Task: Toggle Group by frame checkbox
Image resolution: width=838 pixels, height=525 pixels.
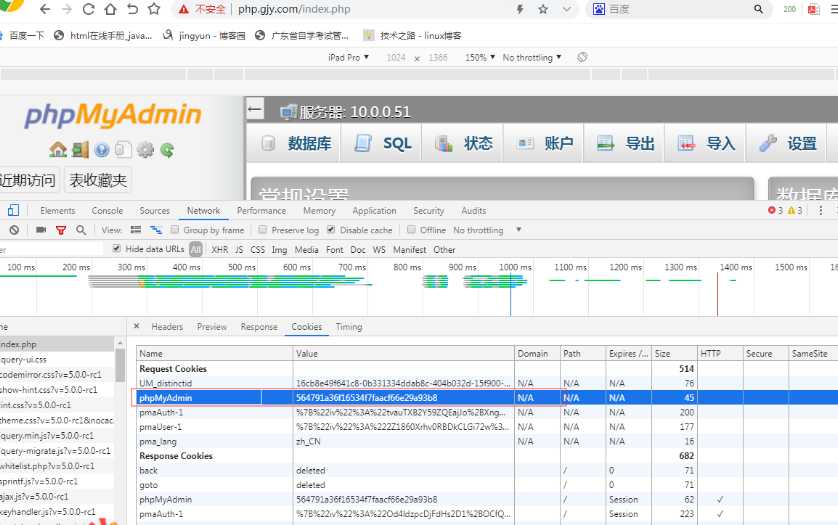Action: pyautogui.click(x=175, y=229)
